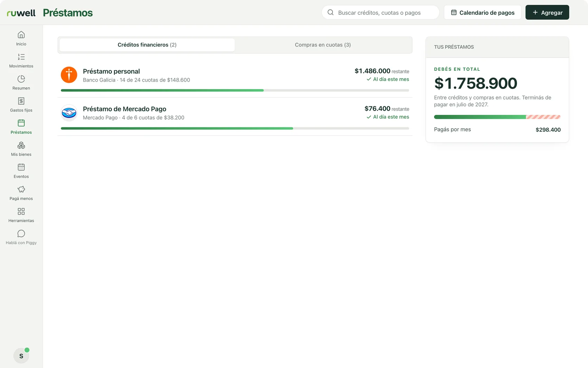Screen dimensions: 588x368
Task: Click Mercado Pago handshake logo
Action: tap(69, 113)
